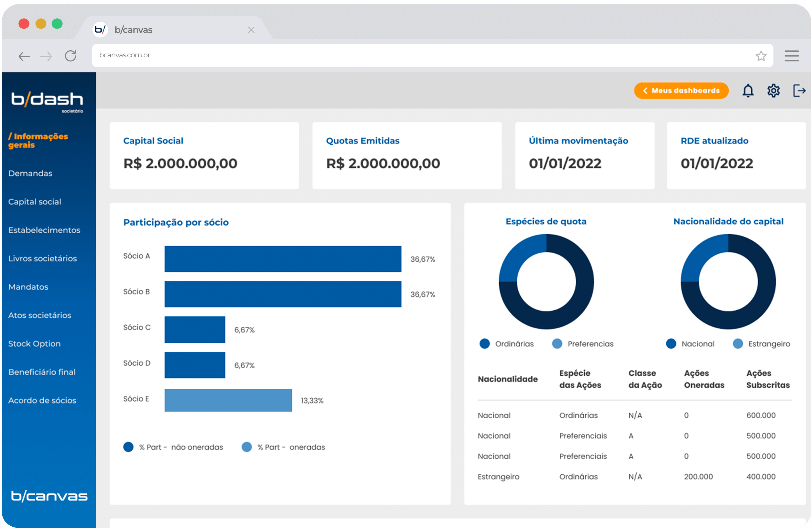Click the Espécie das Ações column header
Screen dimensions: 812x529
pyautogui.click(x=580, y=379)
